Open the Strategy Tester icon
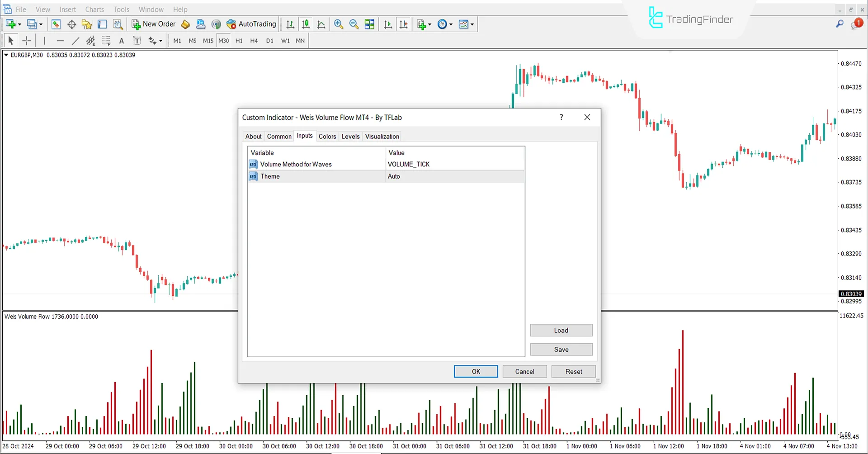This screenshot has height=454, width=868. point(118,24)
